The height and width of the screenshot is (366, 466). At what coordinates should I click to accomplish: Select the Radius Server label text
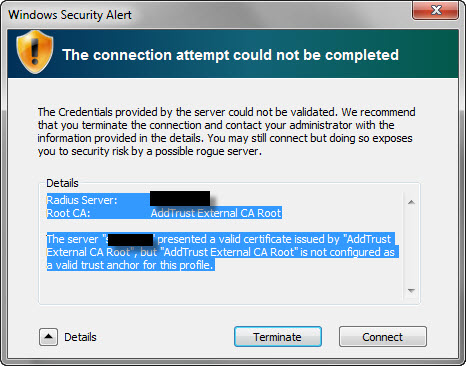click(82, 200)
